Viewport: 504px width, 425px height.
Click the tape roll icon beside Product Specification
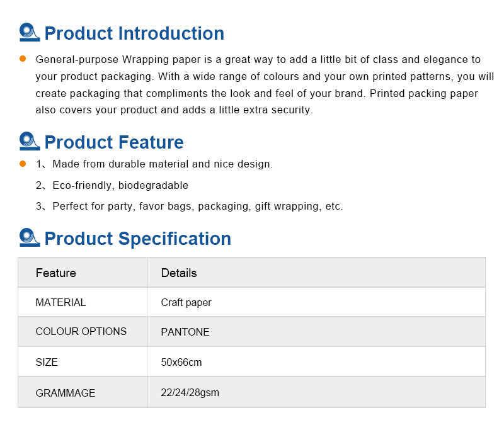[x=30, y=238]
